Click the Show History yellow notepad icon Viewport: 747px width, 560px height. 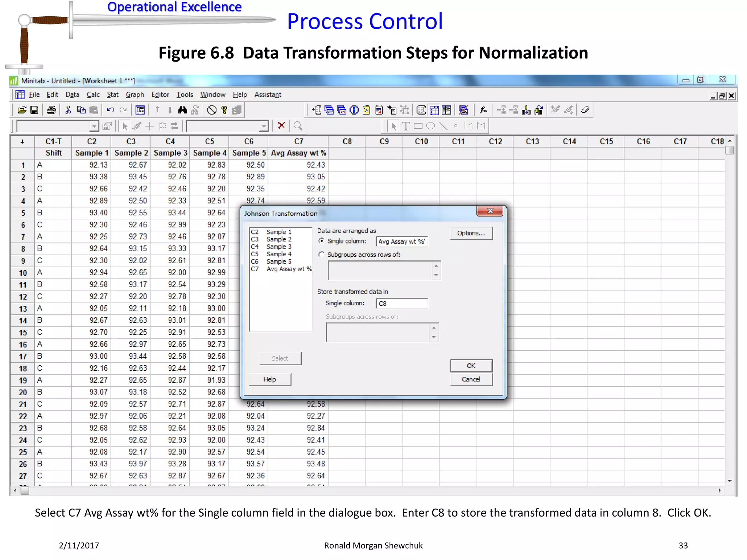(367, 110)
